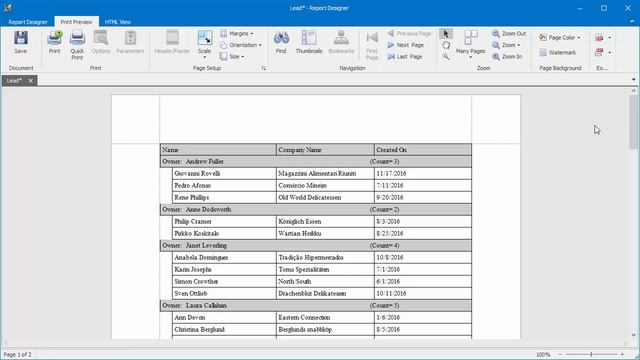
Task: Open the paper Size dropdown
Action: pos(232,56)
